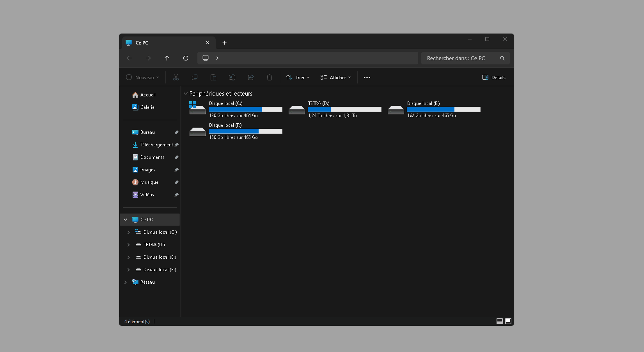Click the Disque local (C:) usage bar

[245, 110]
